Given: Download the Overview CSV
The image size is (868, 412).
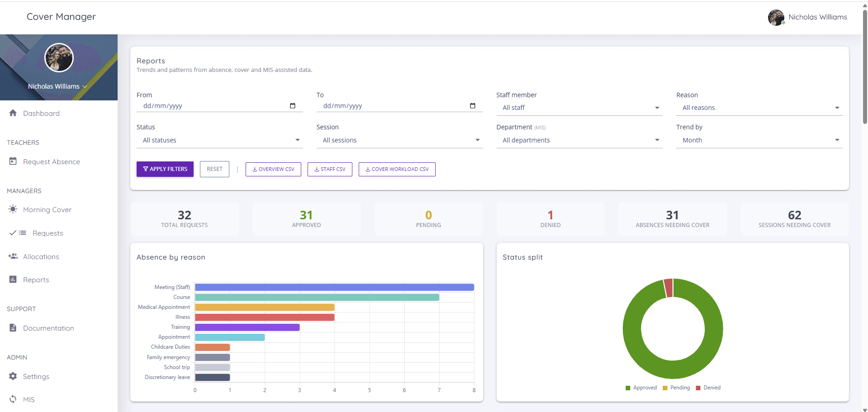Looking at the screenshot, I should click(x=273, y=169).
